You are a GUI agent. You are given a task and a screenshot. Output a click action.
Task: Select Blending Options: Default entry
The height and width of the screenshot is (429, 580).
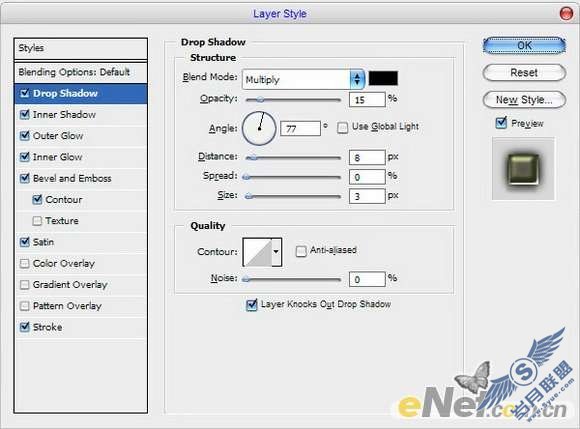(81, 72)
